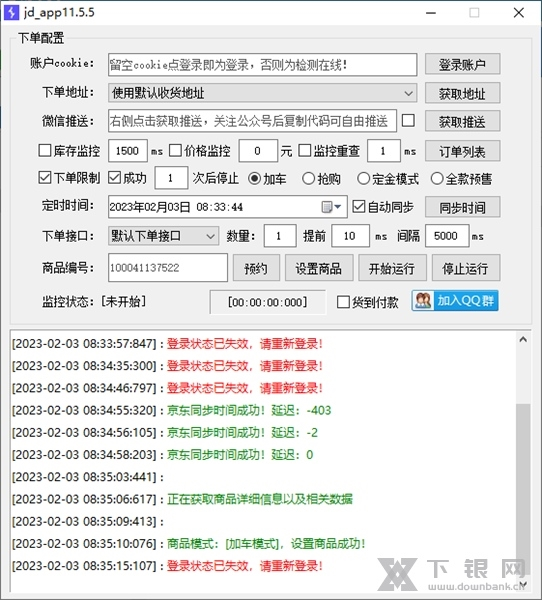542x600 pixels.
Task: Select the 定金模式 radio button
Action: point(363,179)
